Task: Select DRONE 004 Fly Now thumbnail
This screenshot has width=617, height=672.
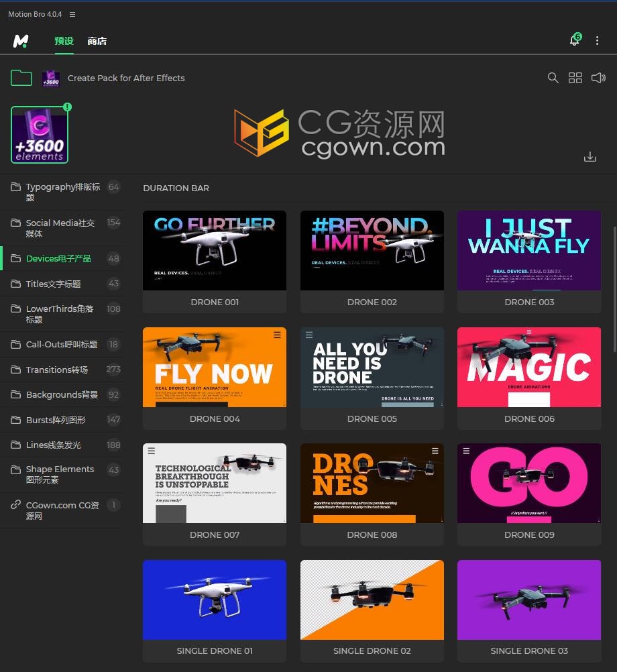Action: (215, 367)
